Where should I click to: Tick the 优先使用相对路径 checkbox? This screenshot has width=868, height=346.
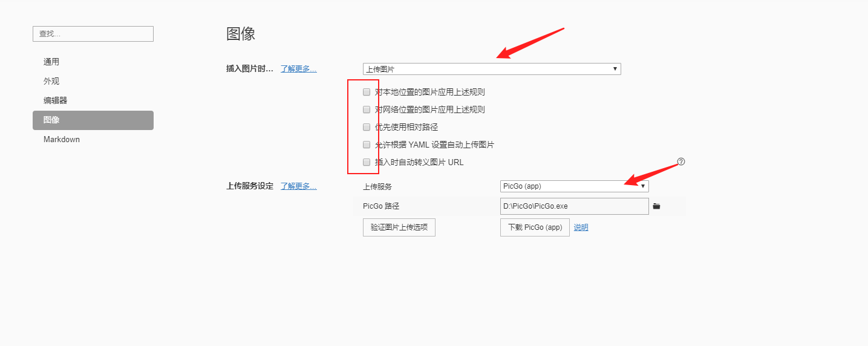tap(367, 128)
